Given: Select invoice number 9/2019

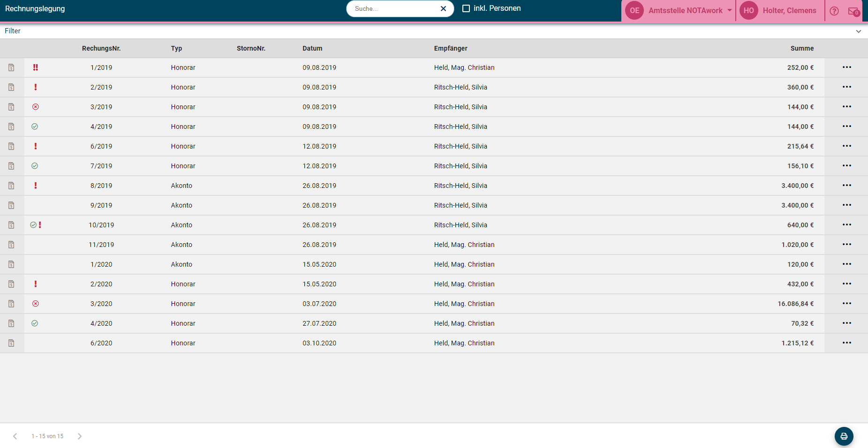Looking at the screenshot, I should tap(101, 205).
